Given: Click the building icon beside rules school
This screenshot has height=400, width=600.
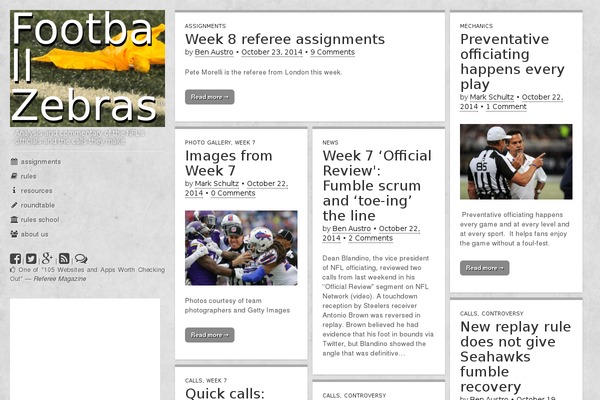Looking at the screenshot, I should click(x=14, y=219).
